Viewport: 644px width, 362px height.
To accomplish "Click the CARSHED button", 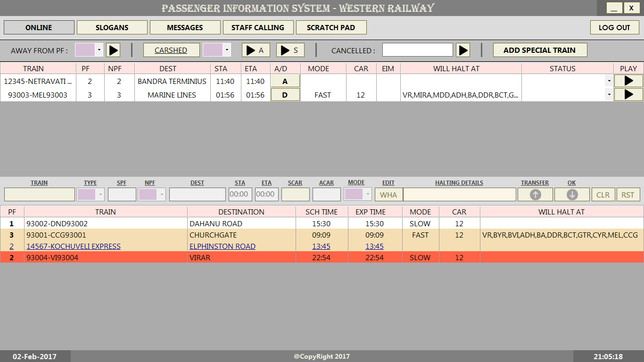I will pos(171,50).
